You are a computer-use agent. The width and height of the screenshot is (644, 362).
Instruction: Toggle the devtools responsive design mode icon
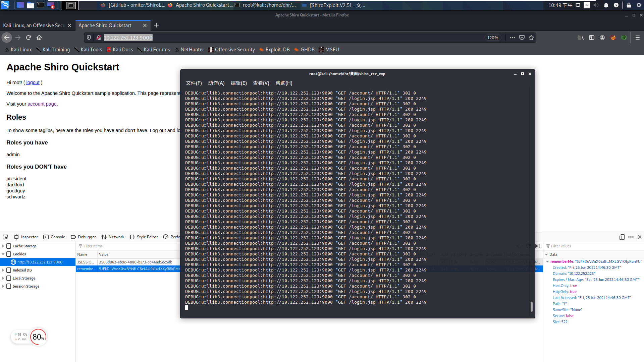pos(622,237)
